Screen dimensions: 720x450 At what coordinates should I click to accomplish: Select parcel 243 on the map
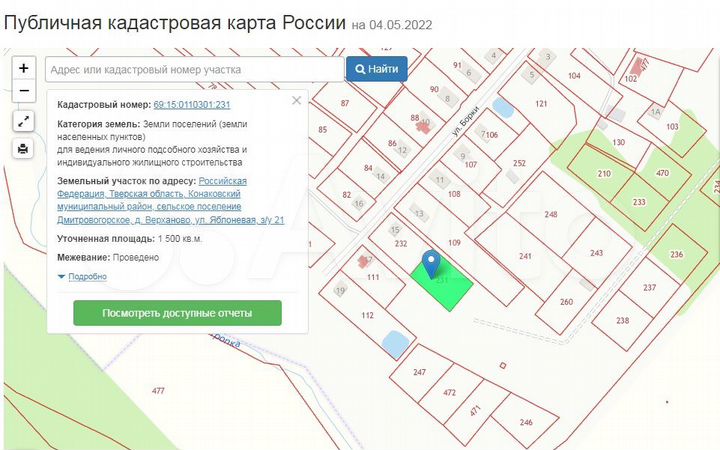(596, 253)
